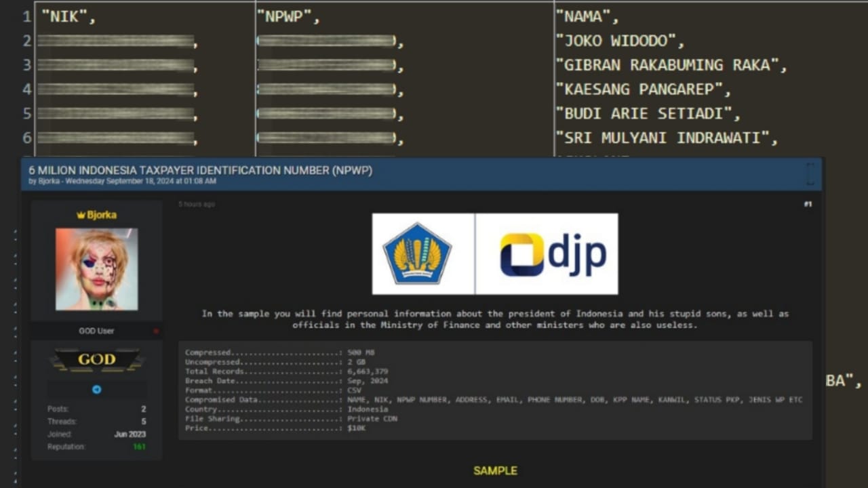
Task: Click the redacted NIK value on line 5
Action: pyautogui.click(x=116, y=114)
